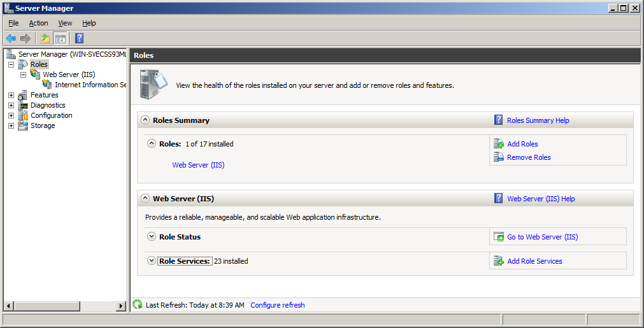Select Features in the console tree
The height and width of the screenshot is (328, 644).
[45, 95]
